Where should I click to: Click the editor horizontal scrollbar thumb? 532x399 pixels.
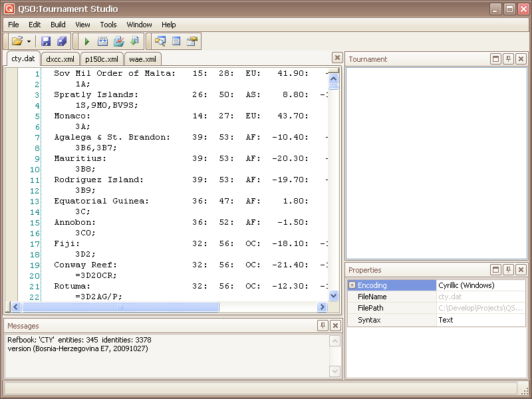point(120,307)
